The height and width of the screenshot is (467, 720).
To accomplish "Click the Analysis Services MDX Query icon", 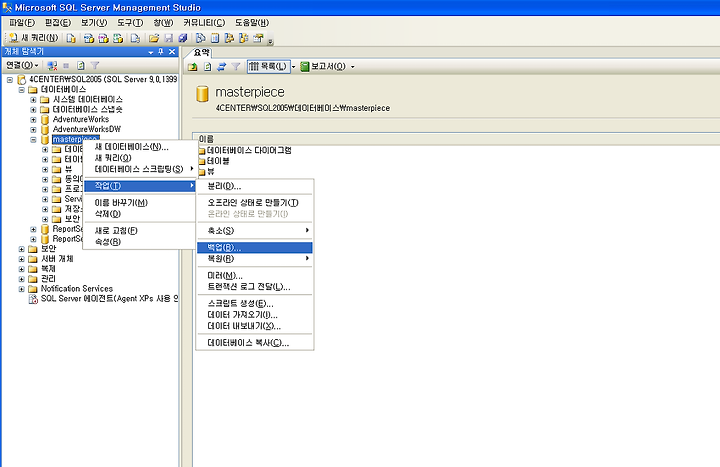I will click(x=89, y=38).
